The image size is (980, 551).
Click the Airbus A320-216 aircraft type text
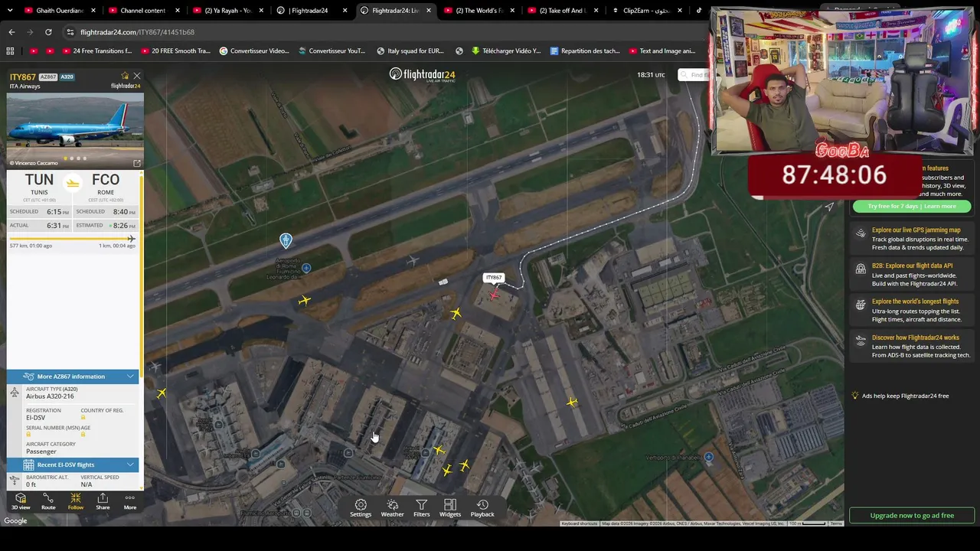pyautogui.click(x=50, y=396)
